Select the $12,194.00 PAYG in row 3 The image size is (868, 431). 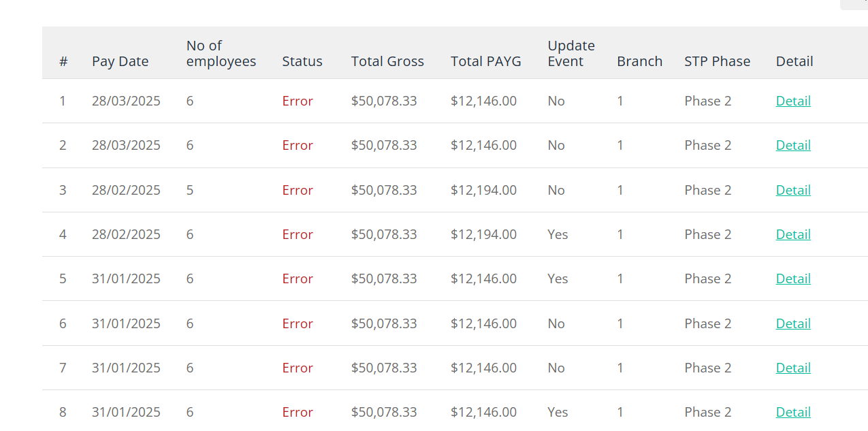pyautogui.click(x=483, y=190)
